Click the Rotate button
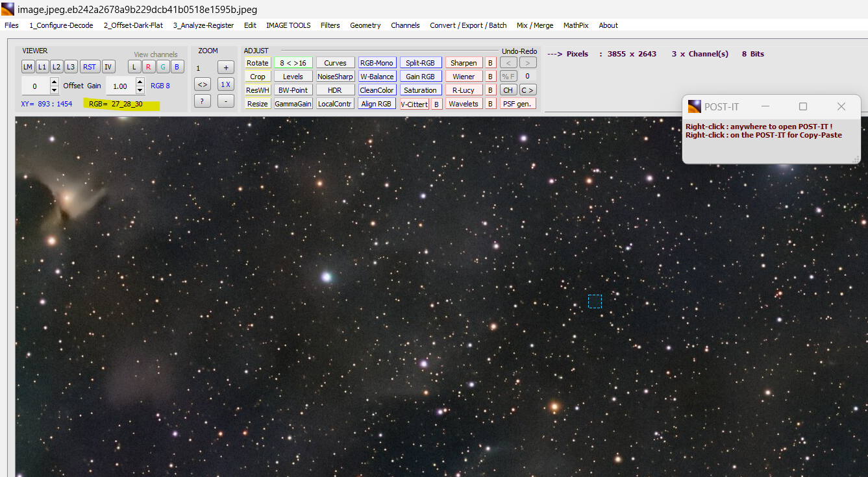 [x=258, y=63]
